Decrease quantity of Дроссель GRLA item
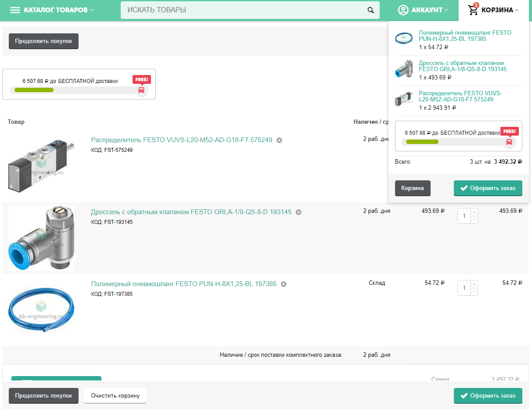 coord(474,219)
